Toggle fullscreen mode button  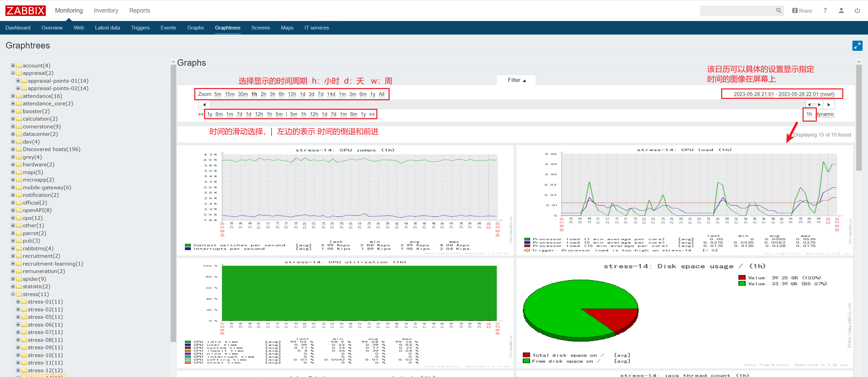coord(857,46)
